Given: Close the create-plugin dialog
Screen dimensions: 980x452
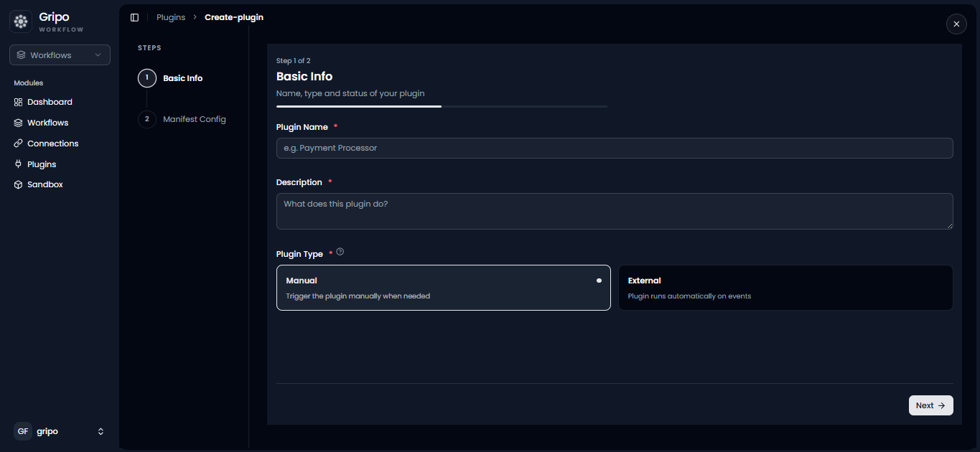Looking at the screenshot, I should coord(956,24).
